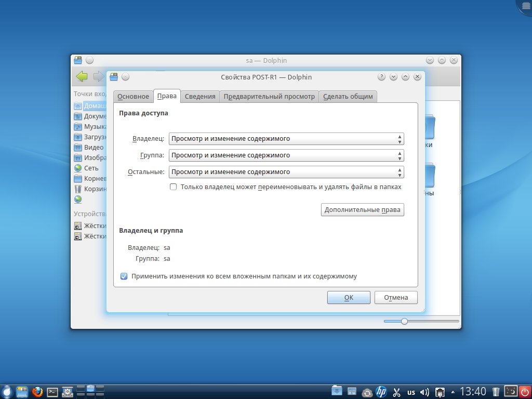Switch to the Основное tab
The height and width of the screenshot is (399, 532).
point(134,96)
